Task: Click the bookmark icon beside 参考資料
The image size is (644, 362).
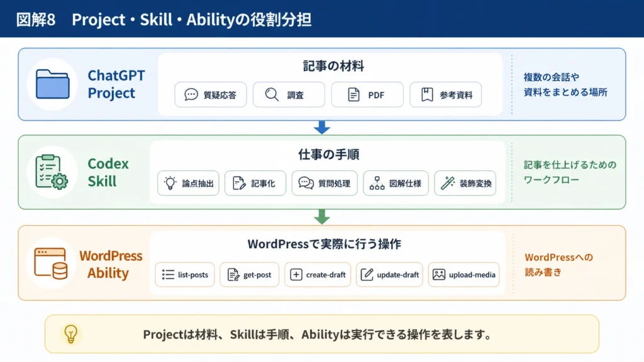Action: point(427,94)
